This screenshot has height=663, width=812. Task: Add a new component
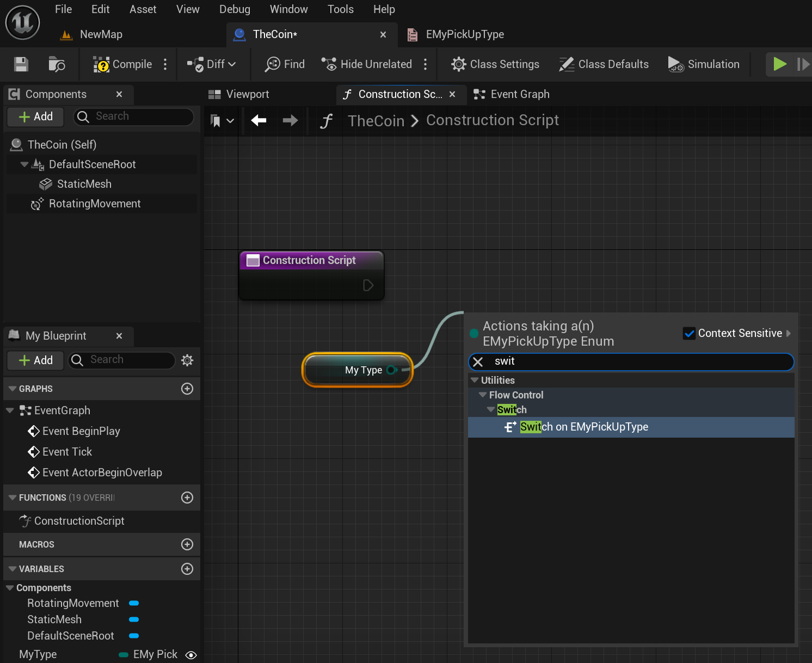(x=35, y=116)
